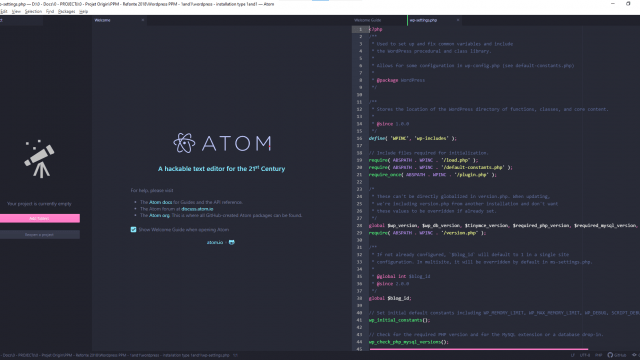Click line number 1 in gutter
Image resolution: width=640 pixels, height=360 pixels.
360,29
